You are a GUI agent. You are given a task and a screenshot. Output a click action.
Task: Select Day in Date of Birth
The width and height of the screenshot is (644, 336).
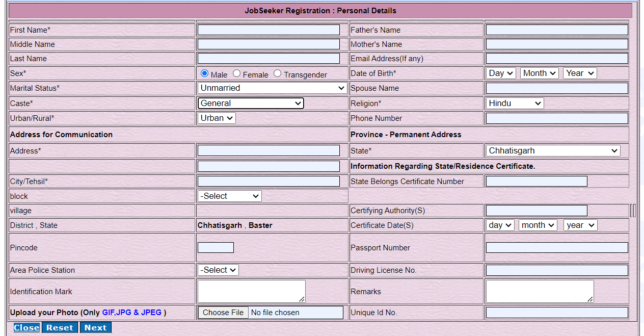click(x=501, y=73)
